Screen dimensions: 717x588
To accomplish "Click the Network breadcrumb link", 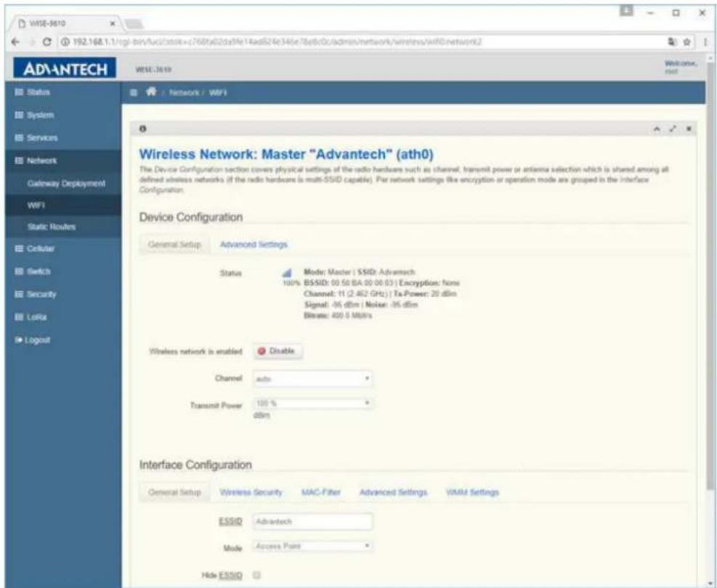I will (x=184, y=92).
